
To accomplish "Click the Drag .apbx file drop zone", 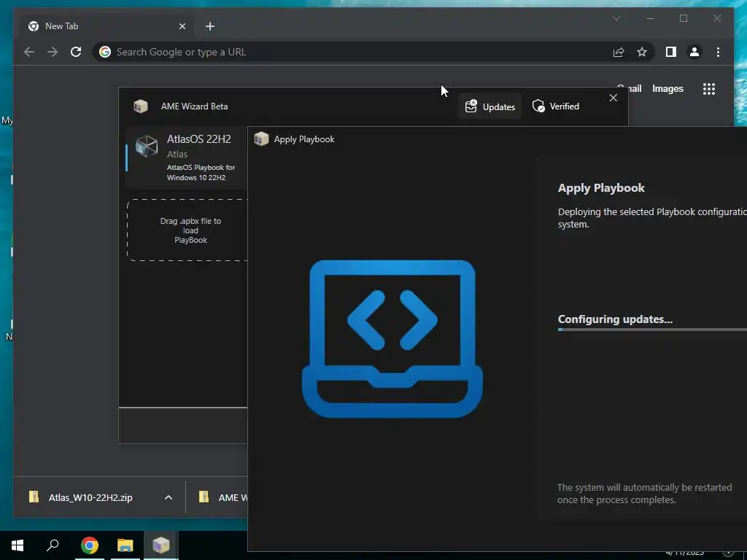I will point(187,230).
